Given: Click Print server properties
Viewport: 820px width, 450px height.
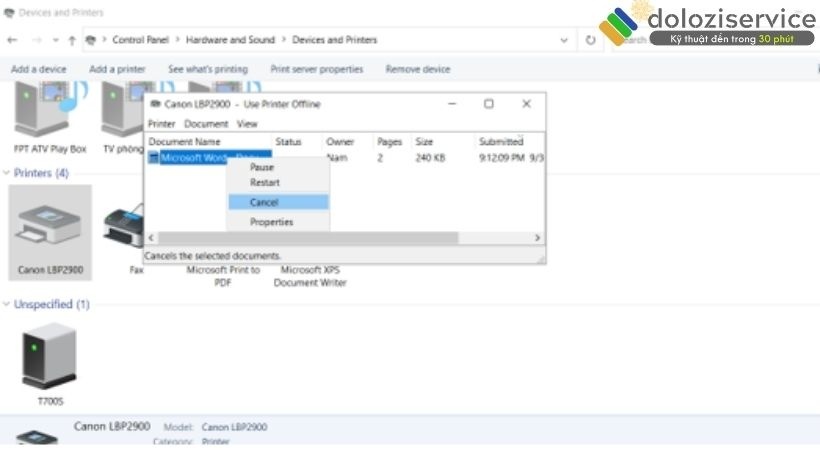Looking at the screenshot, I should (316, 69).
